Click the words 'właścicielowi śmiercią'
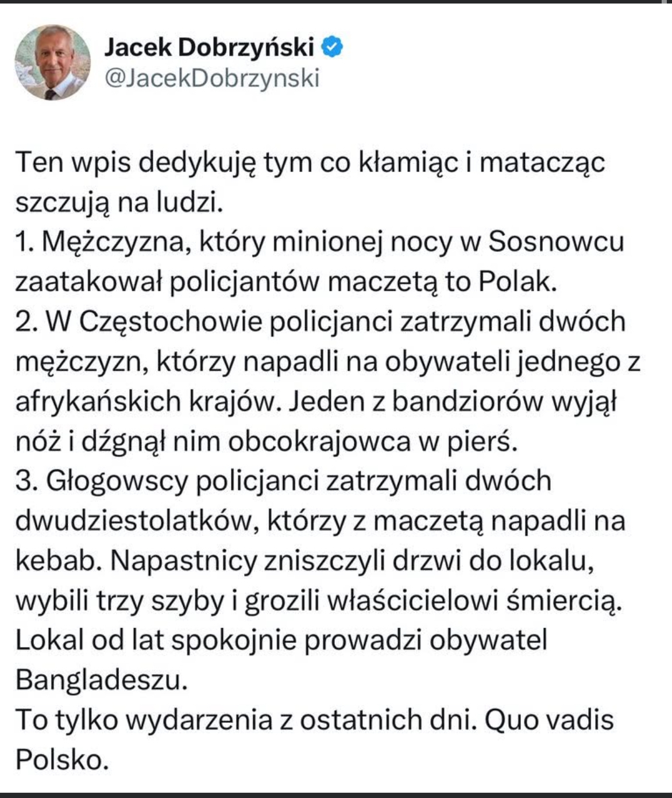This screenshot has height=798, width=672. tap(474, 601)
